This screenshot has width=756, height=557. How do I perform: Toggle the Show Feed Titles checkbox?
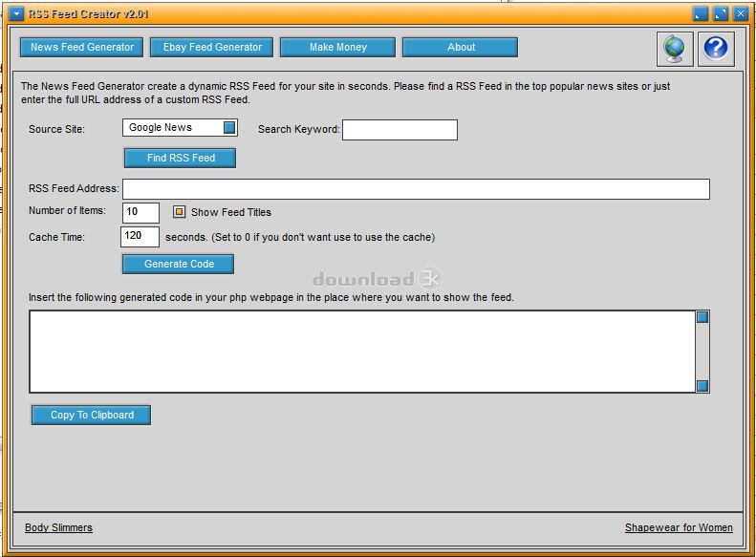179,211
